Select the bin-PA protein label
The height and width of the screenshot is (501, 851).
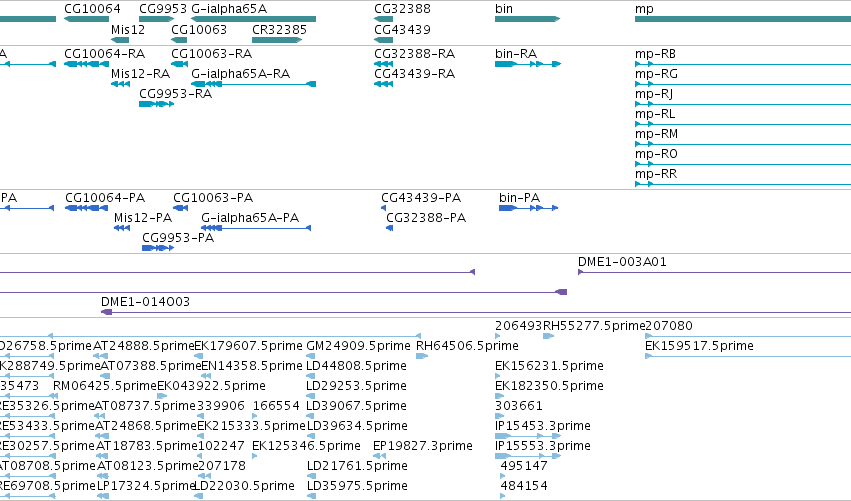coord(519,198)
